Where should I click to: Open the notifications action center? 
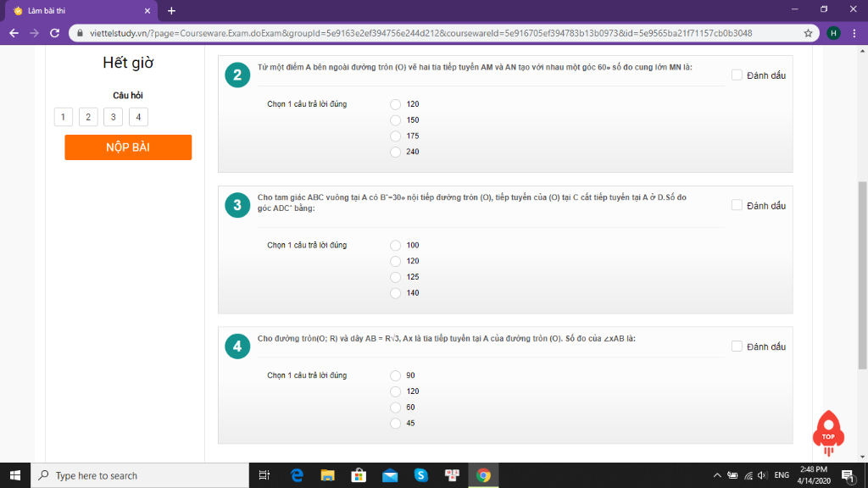pos(848,475)
